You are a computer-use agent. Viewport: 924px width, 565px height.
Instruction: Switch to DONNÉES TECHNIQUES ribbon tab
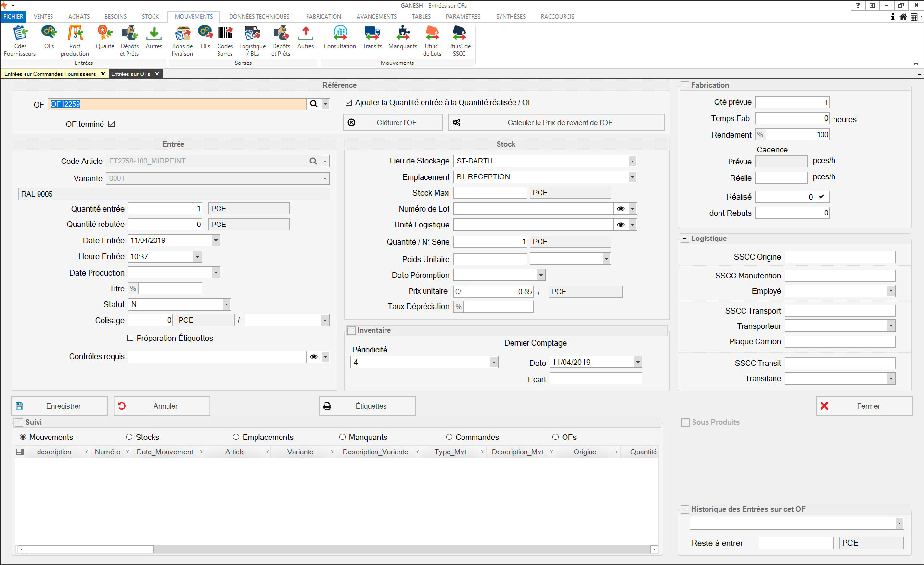coord(259,16)
